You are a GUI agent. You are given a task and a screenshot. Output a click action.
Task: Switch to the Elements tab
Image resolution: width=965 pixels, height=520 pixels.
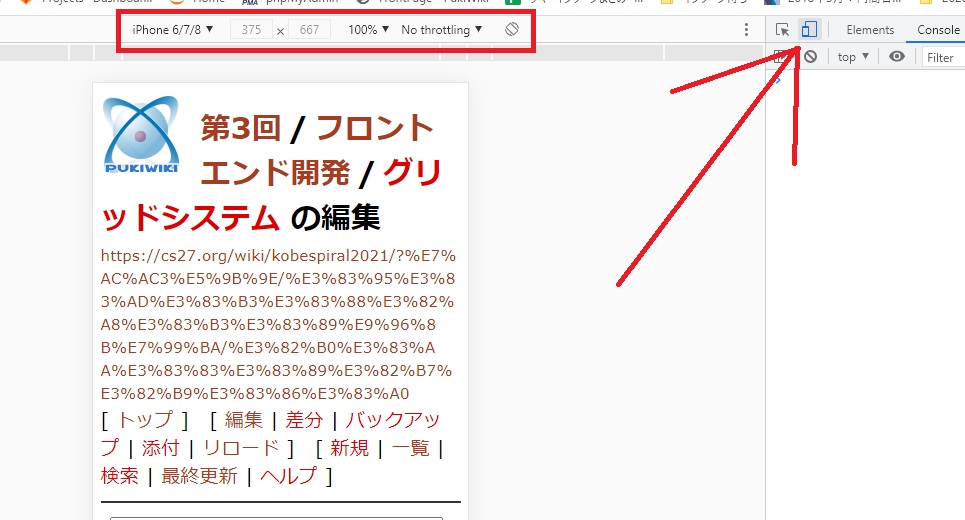click(870, 30)
